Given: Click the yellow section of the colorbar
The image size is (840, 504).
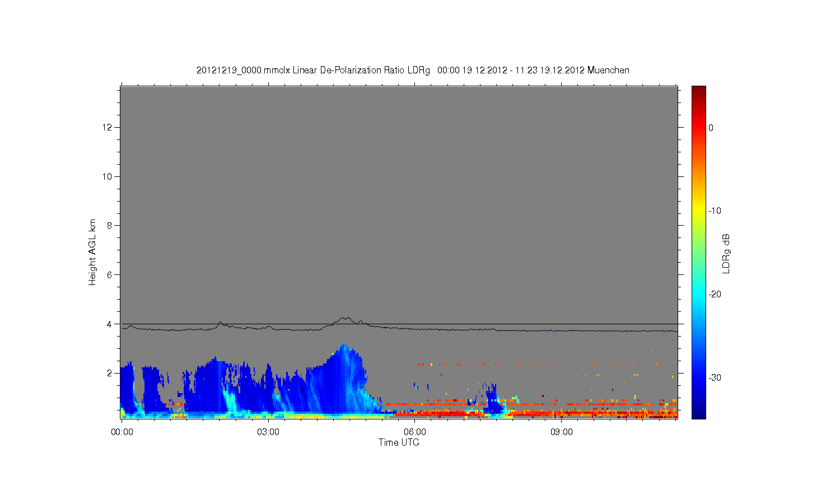Looking at the screenshot, I should [x=699, y=211].
